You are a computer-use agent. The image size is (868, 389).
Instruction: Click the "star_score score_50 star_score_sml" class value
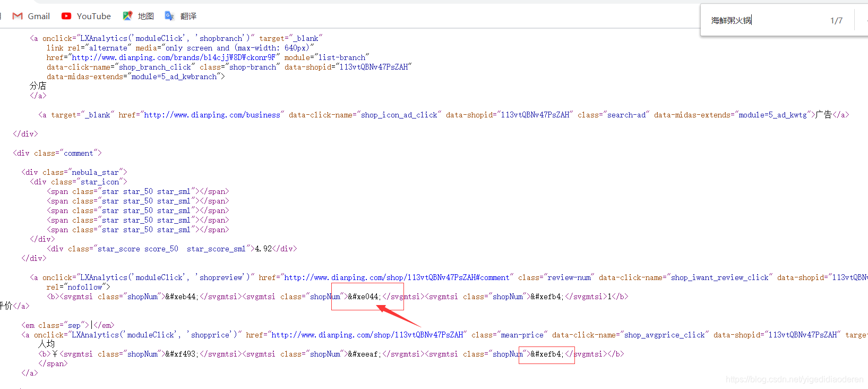pos(172,249)
